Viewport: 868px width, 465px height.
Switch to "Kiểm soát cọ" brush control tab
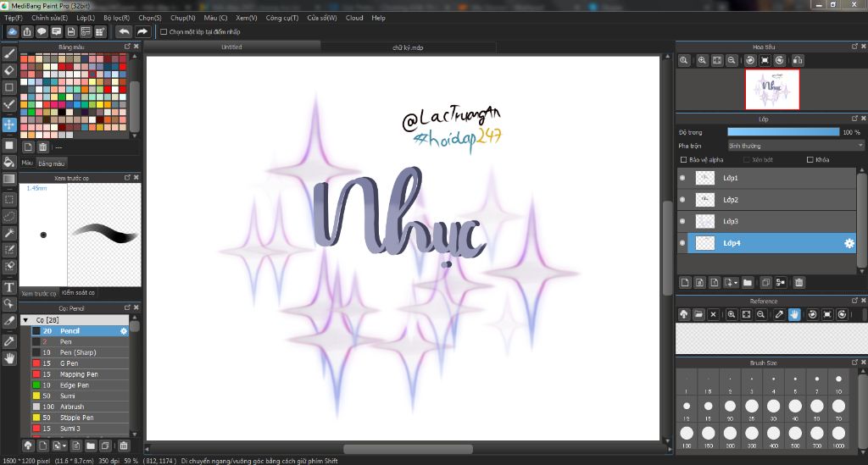78,292
